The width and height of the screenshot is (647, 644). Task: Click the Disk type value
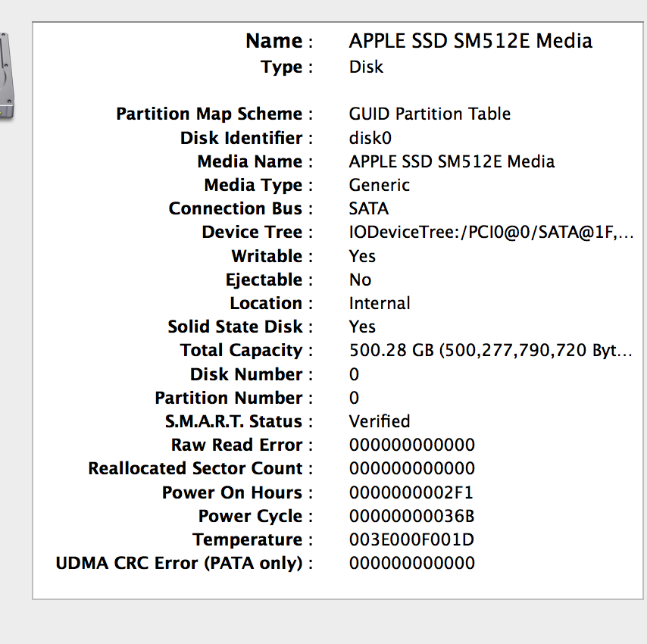tap(366, 67)
